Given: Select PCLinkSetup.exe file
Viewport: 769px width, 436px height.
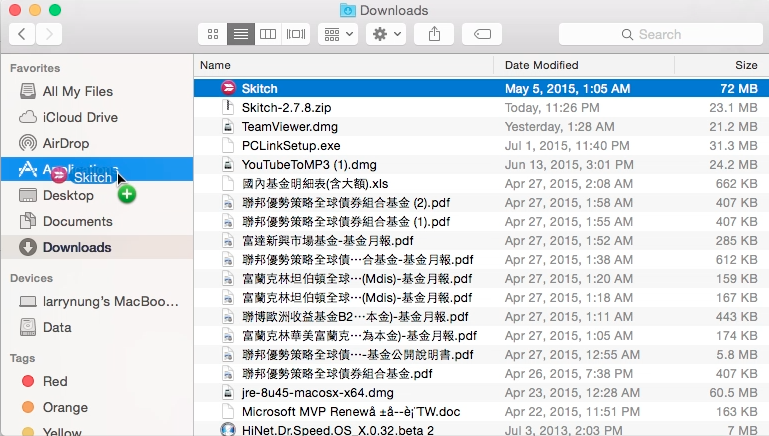Looking at the screenshot, I should coord(482,146).
